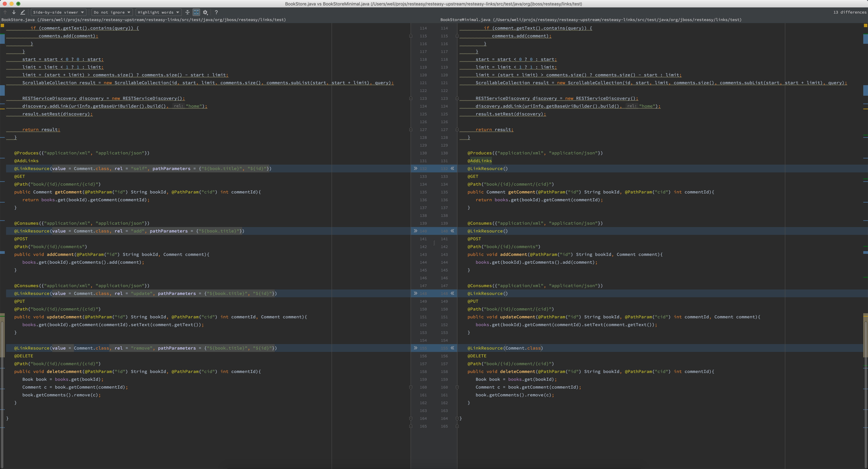Apply right-side change arrow at line 155
Image resolution: width=868 pixels, height=469 pixels.
452,348
